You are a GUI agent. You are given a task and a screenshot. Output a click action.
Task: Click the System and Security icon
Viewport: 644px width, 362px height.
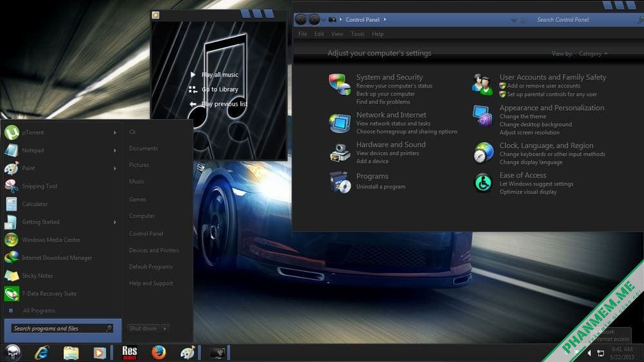339,84
